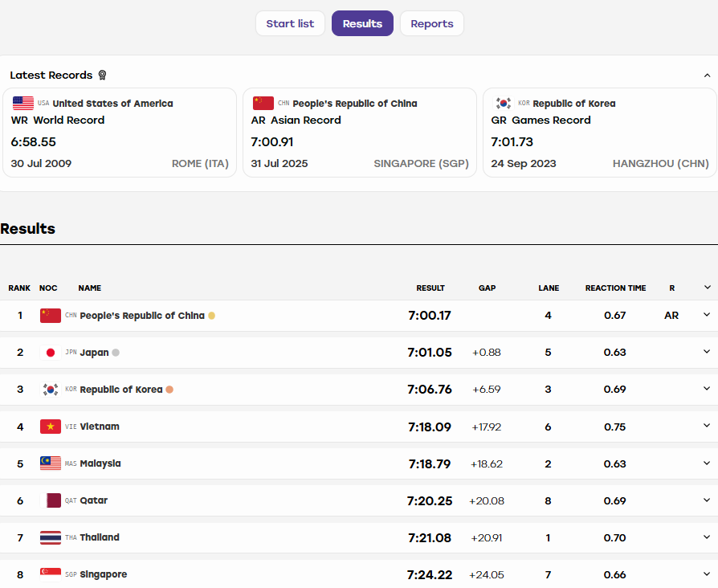Click the China flag in Asian Record card
Viewport: 718px width, 588px height.
point(263,103)
